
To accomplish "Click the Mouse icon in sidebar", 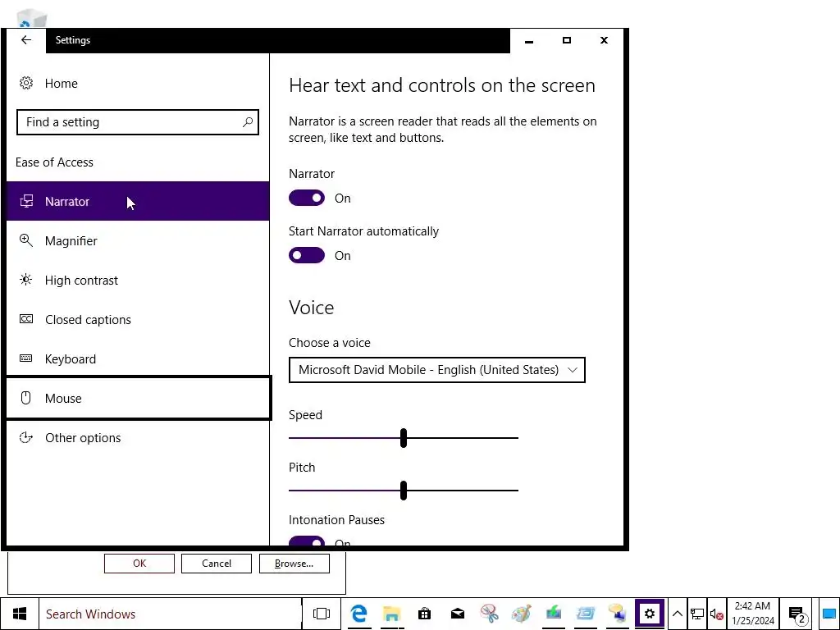I will click(25, 398).
